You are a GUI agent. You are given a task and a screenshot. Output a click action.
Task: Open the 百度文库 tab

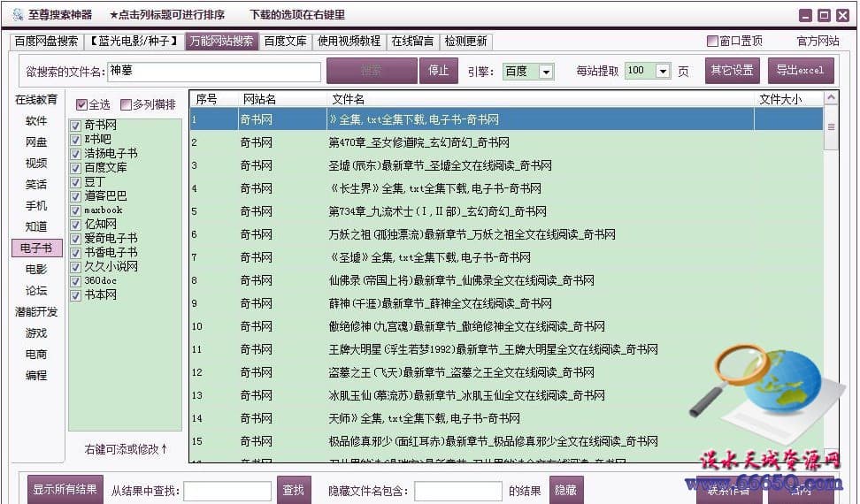tap(285, 41)
